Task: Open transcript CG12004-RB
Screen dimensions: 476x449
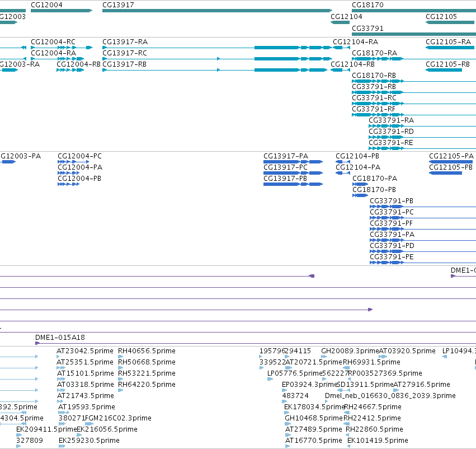Action: pos(79,64)
